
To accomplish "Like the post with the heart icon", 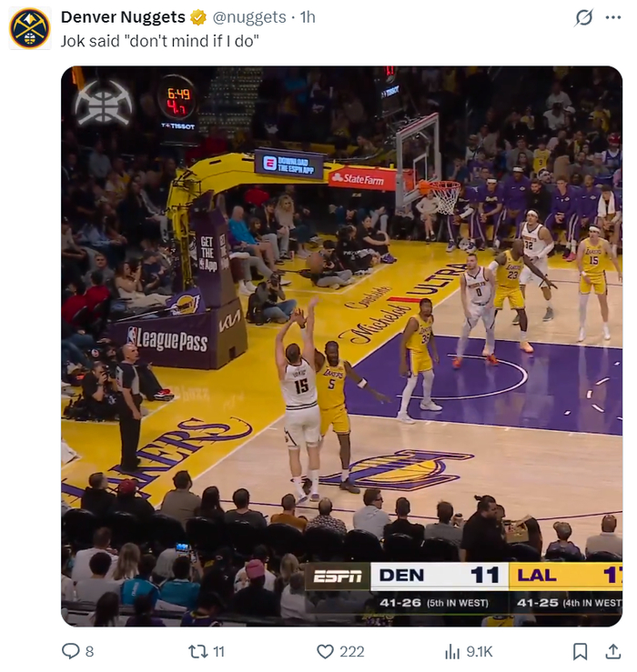I will coord(325,651).
